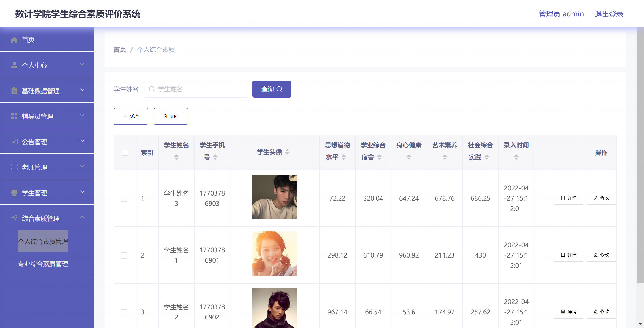Sort by 学生手机号 column arrows

click(x=215, y=157)
